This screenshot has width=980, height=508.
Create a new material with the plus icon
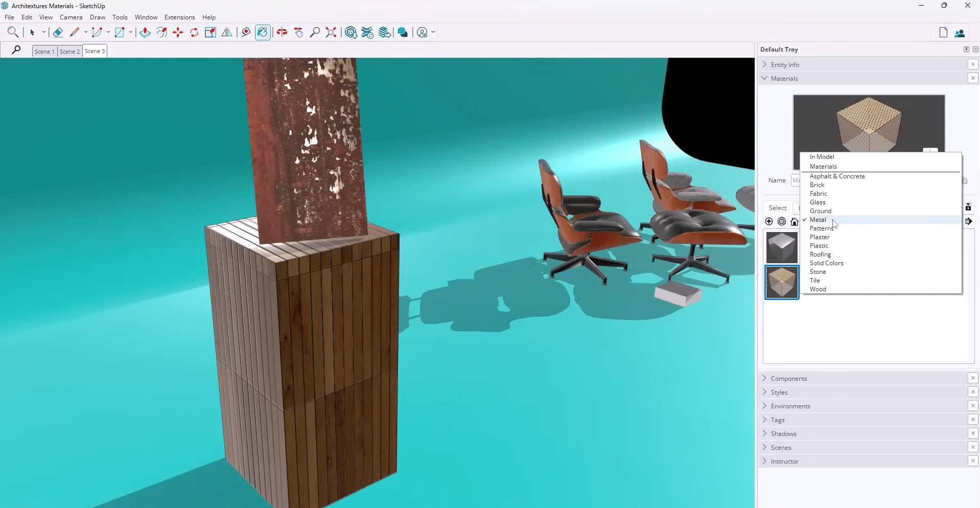pos(768,221)
